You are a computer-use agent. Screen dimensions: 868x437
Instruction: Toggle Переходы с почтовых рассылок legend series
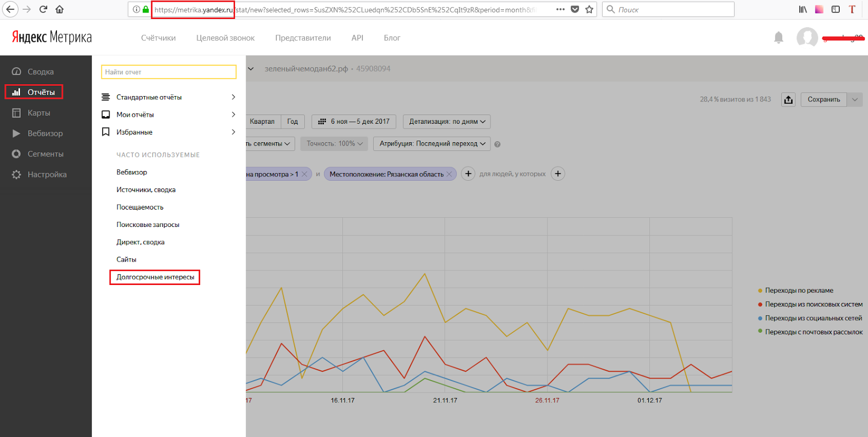810,332
